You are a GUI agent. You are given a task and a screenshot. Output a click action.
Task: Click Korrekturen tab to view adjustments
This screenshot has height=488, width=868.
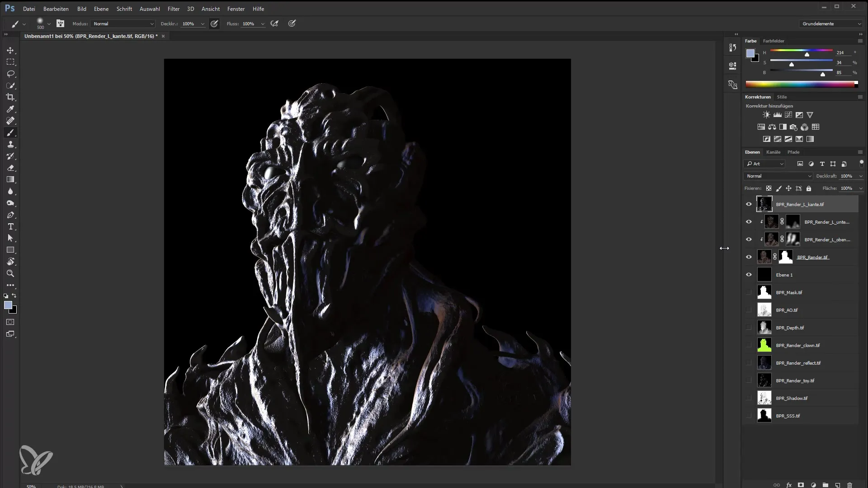[x=757, y=97]
